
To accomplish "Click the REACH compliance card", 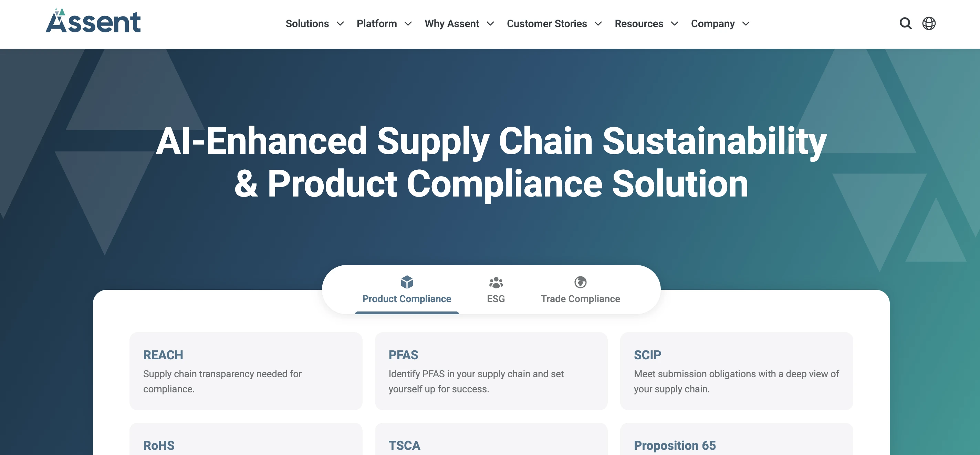I will point(246,371).
